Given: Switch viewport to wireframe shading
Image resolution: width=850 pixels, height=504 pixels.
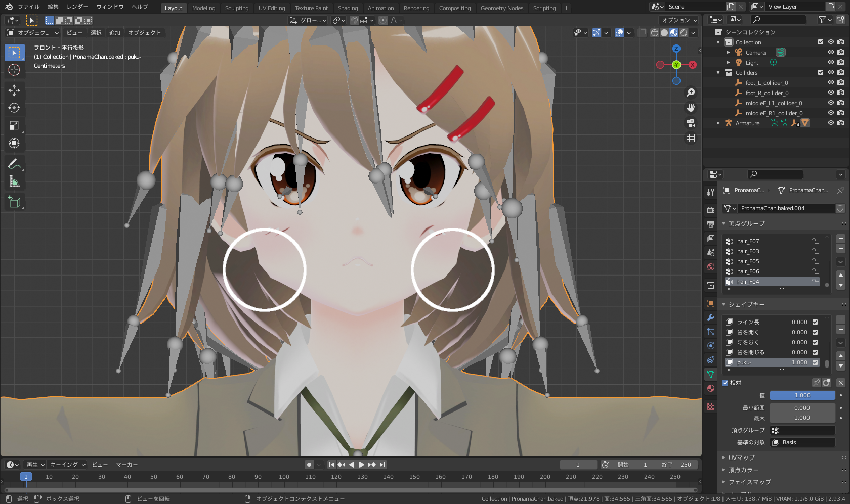Looking at the screenshot, I should (x=655, y=33).
